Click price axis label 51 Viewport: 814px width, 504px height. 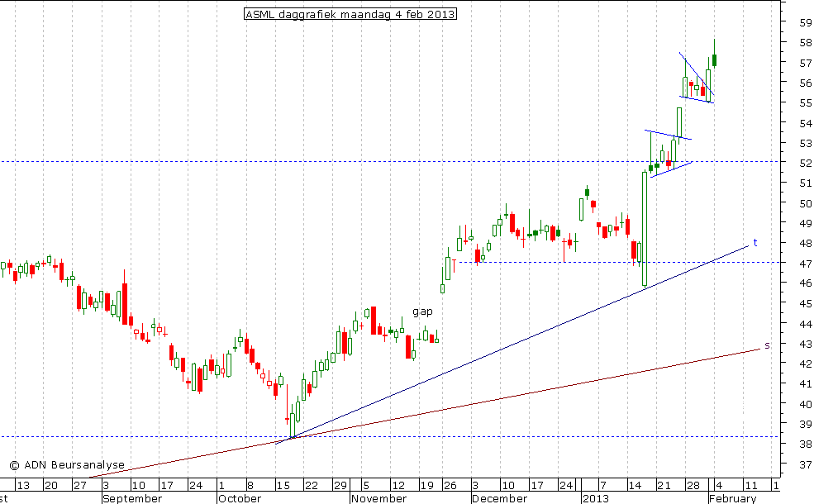coord(806,183)
